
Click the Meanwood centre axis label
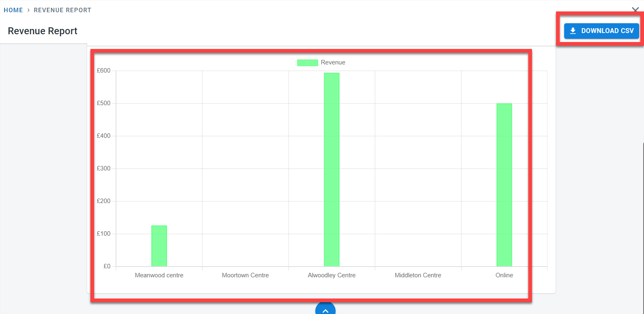tap(159, 275)
